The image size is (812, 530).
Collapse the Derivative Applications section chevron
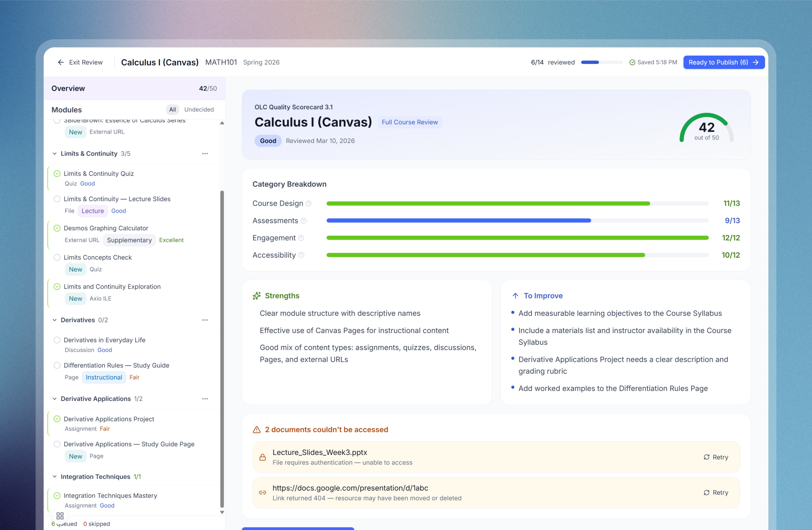(55, 399)
